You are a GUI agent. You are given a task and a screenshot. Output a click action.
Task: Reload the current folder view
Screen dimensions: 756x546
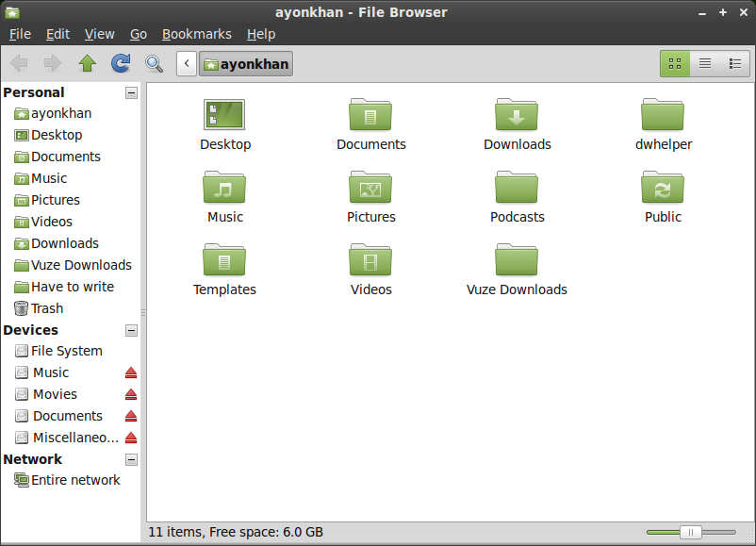[x=121, y=63]
